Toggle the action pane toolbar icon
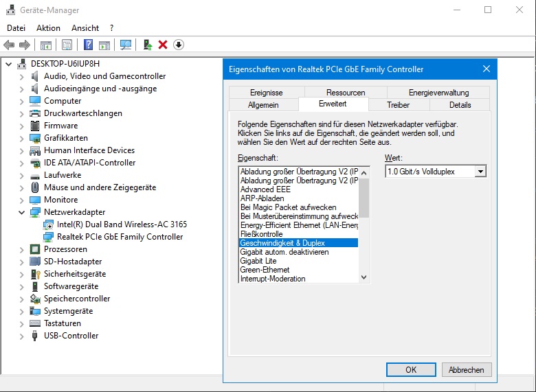 point(104,45)
